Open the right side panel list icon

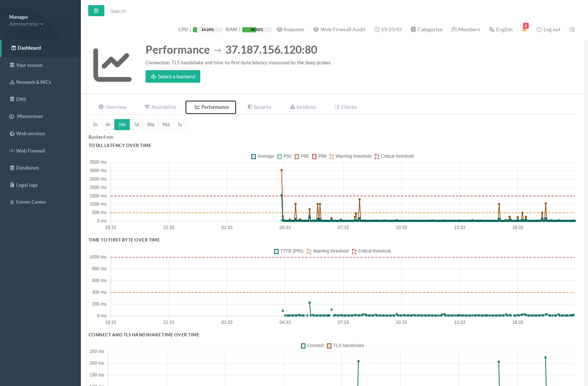[572, 29]
